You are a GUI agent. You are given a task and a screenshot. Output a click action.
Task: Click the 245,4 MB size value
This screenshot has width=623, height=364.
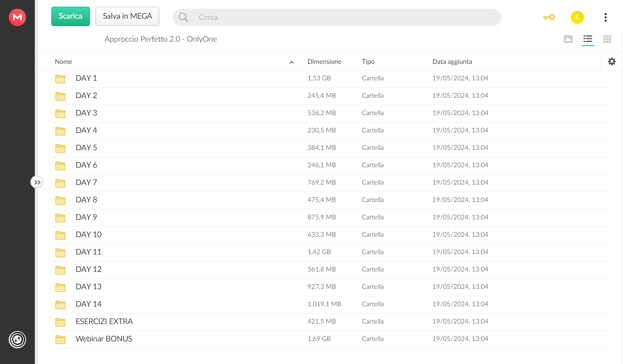coord(322,96)
